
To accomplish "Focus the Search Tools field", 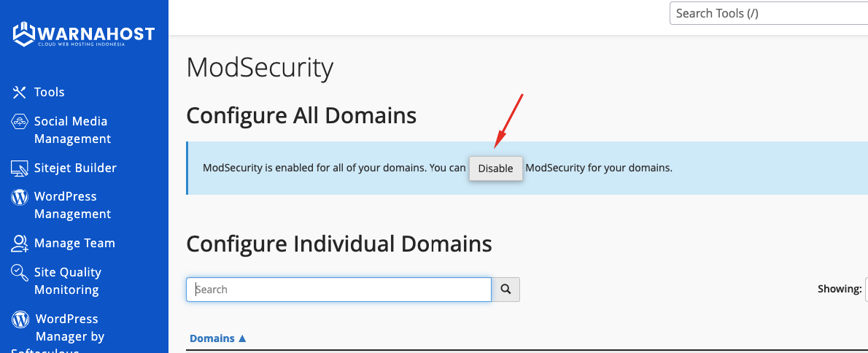I will [x=766, y=13].
